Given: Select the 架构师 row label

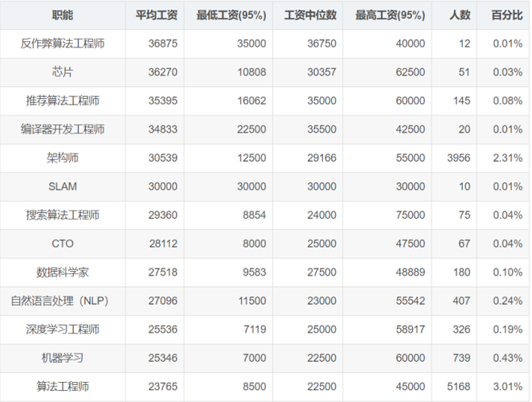Looking at the screenshot, I should pos(63,158).
